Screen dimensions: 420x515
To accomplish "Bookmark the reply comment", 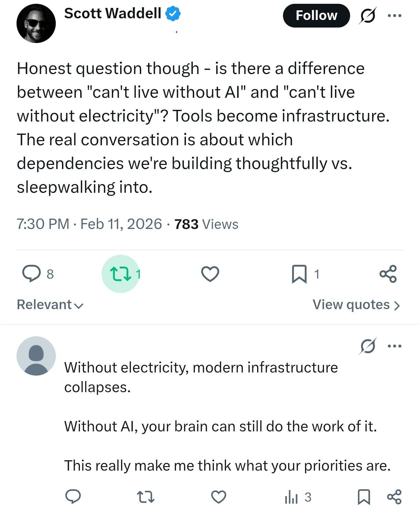I will coord(364,497).
